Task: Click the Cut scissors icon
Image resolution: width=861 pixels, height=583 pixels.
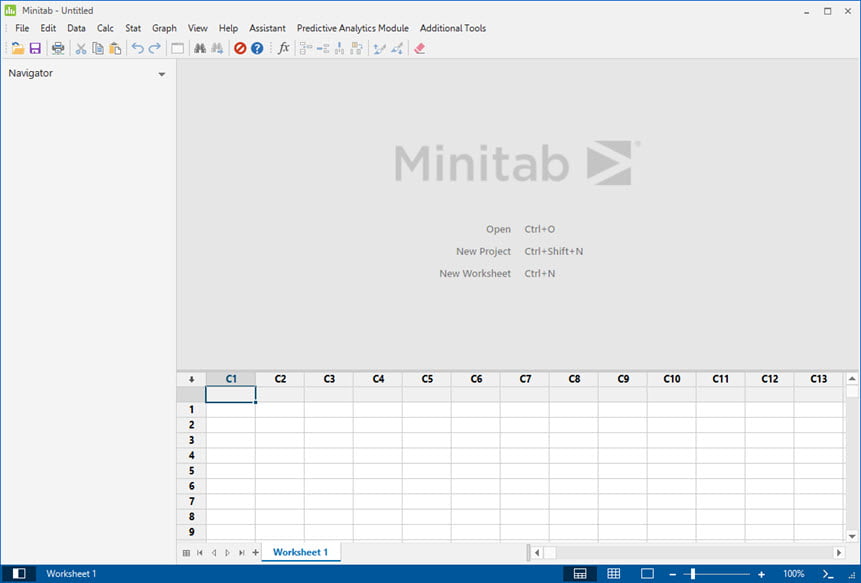Action: pyautogui.click(x=81, y=48)
